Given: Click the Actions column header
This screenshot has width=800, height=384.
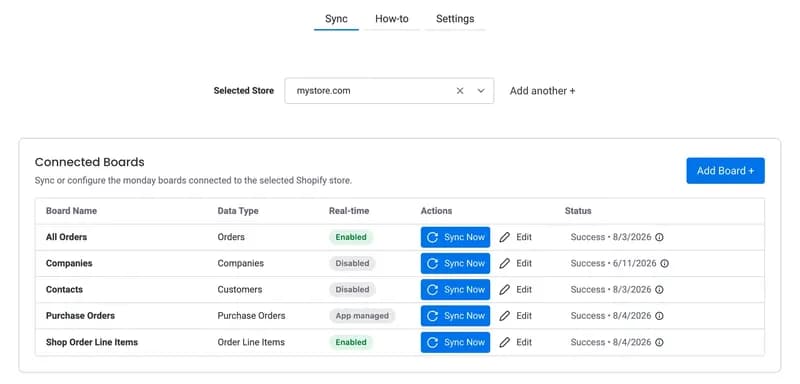Looking at the screenshot, I should [x=436, y=211].
